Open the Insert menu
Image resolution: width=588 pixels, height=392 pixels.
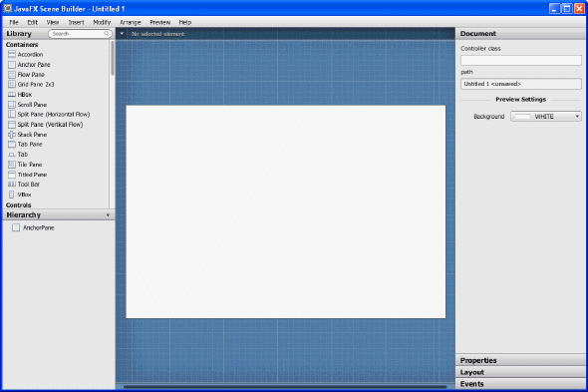[x=76, y=23]
